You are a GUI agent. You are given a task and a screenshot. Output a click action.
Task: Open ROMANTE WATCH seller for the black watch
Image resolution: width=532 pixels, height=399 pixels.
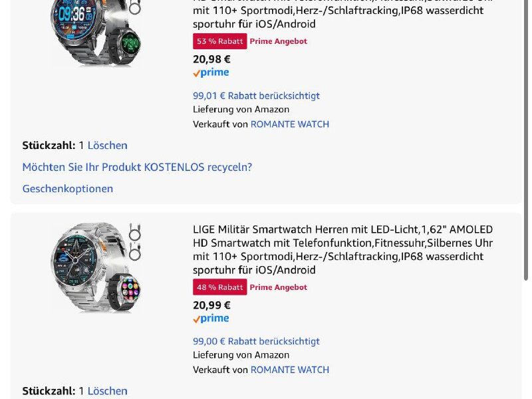pyautogui.click(x=289, y=124)
